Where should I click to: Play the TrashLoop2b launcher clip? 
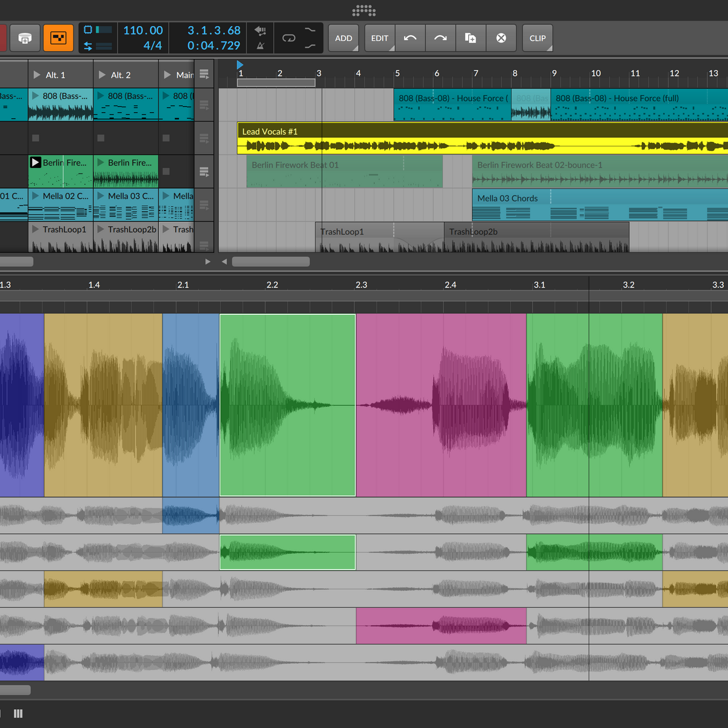[101, 229]
